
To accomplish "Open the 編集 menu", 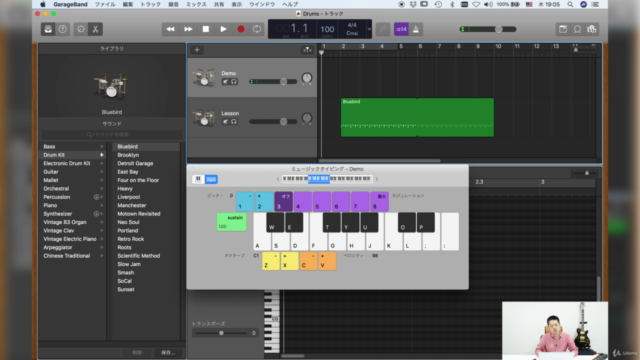I will (x=128, y=4).
